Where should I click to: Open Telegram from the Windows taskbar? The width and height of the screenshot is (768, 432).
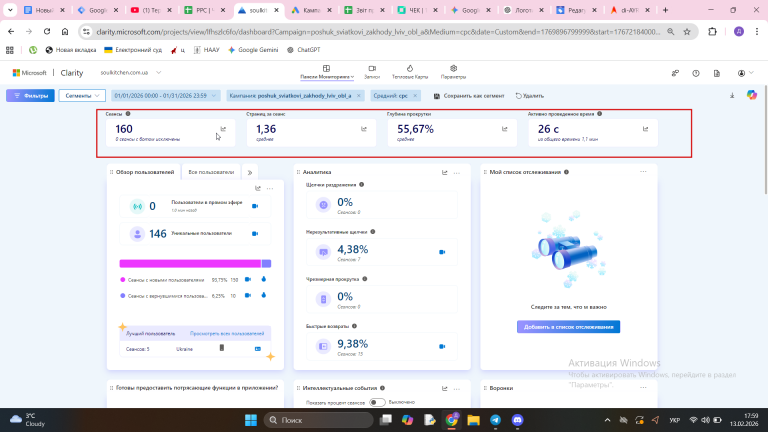click(x=495, y=420)
